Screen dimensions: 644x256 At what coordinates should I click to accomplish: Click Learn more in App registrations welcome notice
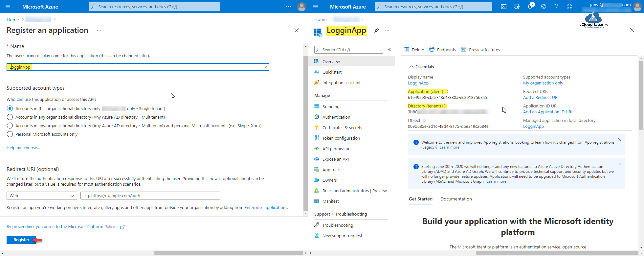[x=449, y=147]
